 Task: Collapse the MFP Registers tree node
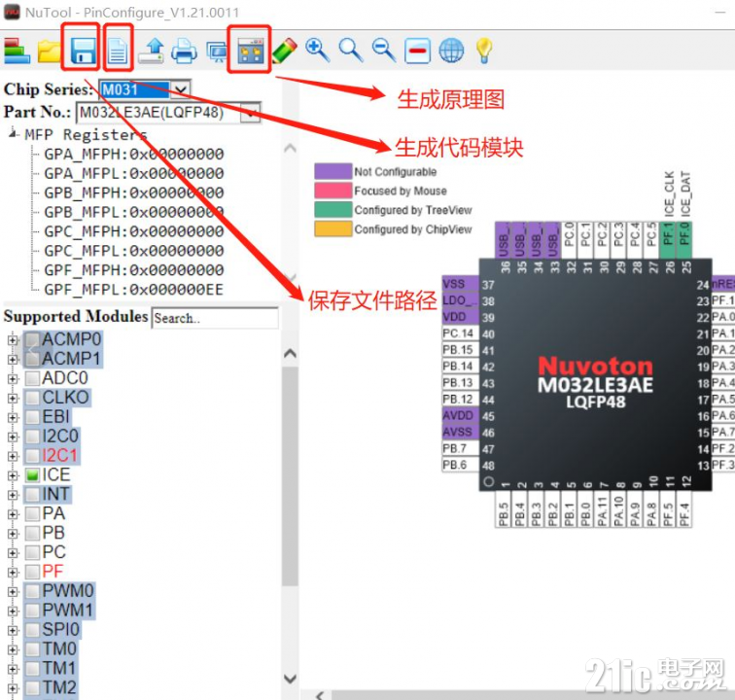click(14, 134)
